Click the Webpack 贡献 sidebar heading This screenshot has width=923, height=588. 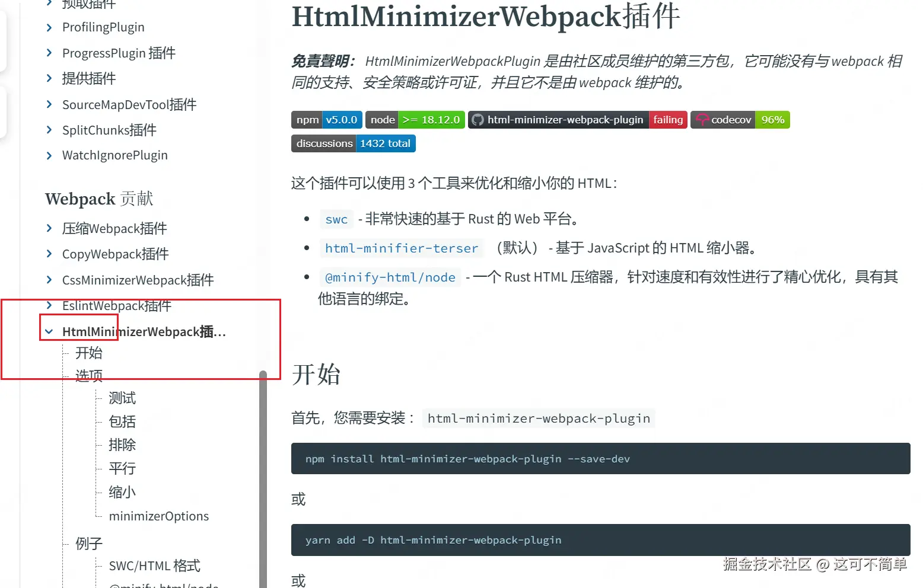(x=99, y=199)
